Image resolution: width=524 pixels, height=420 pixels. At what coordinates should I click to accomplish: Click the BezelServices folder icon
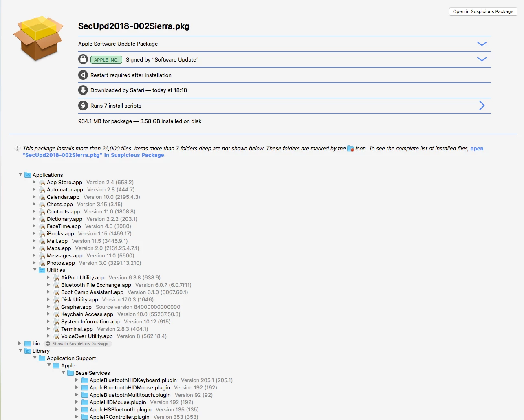coord(70,373)
